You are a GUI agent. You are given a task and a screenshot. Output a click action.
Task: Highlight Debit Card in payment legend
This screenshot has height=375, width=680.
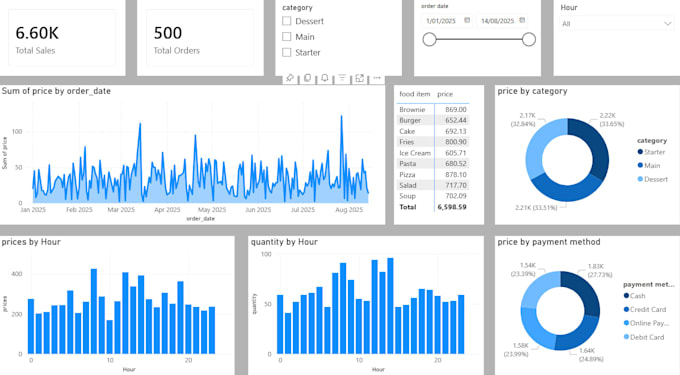(644, 337)
